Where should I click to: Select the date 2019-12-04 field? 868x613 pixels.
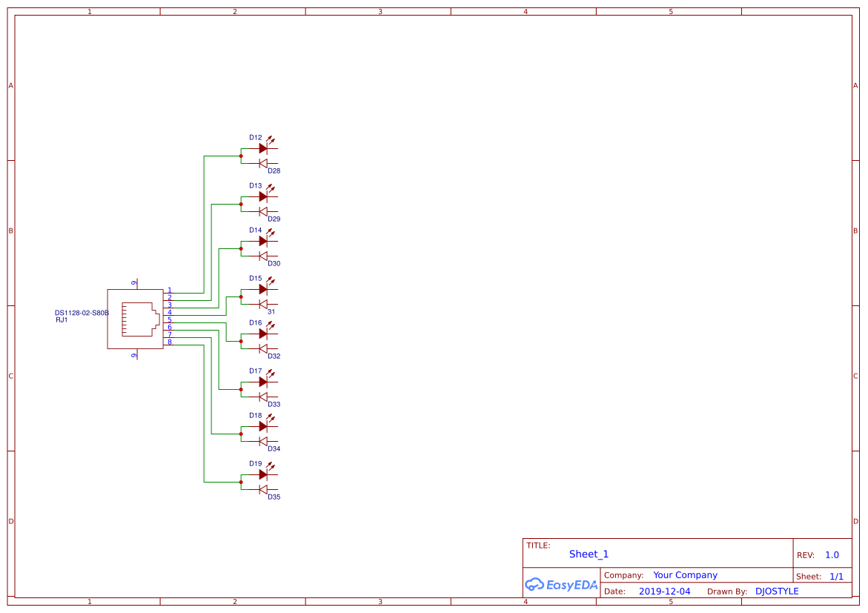tap(664, 592)
